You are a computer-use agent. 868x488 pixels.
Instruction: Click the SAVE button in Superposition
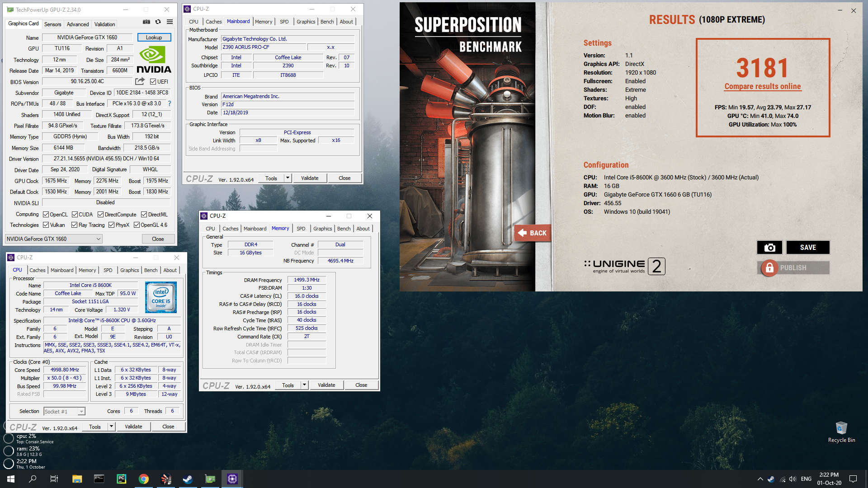tap(808, 247)
